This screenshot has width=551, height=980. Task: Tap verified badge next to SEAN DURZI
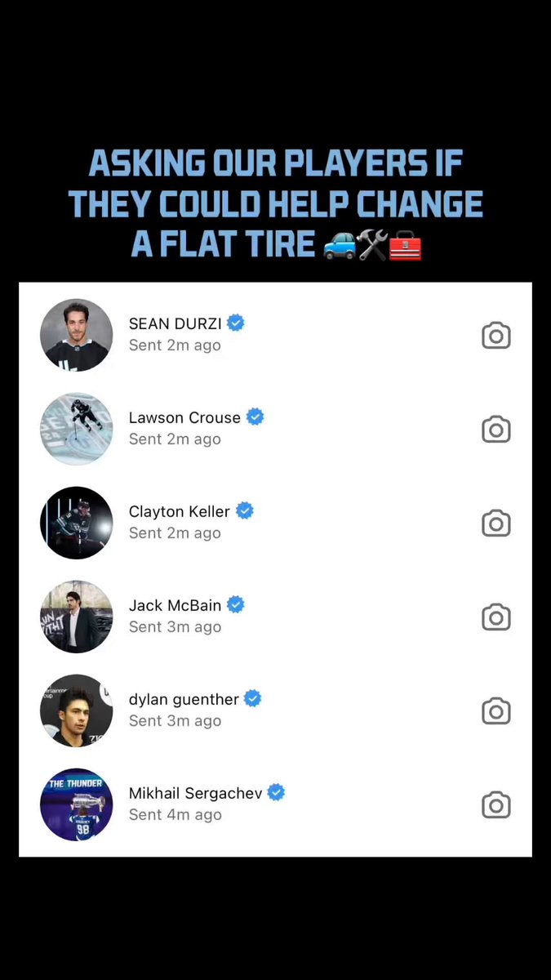[236, 323]
